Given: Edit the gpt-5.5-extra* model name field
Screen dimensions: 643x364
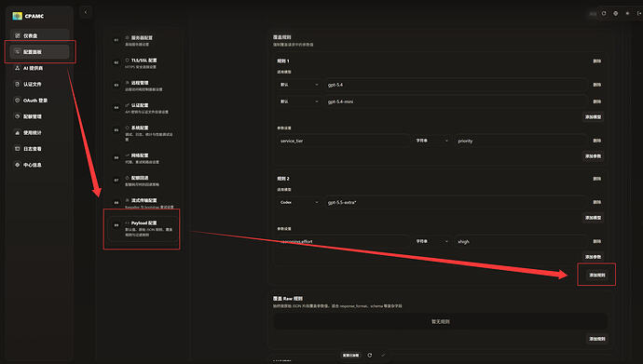Looking at the screenshot, I should tap(455, 202).
